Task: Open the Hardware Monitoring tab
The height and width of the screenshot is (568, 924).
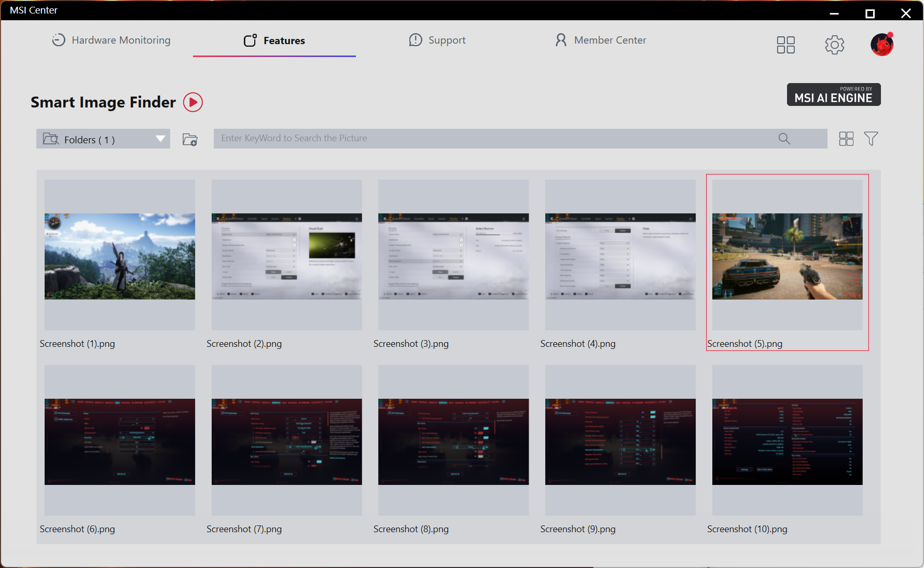Action: (x=111, y=40)
